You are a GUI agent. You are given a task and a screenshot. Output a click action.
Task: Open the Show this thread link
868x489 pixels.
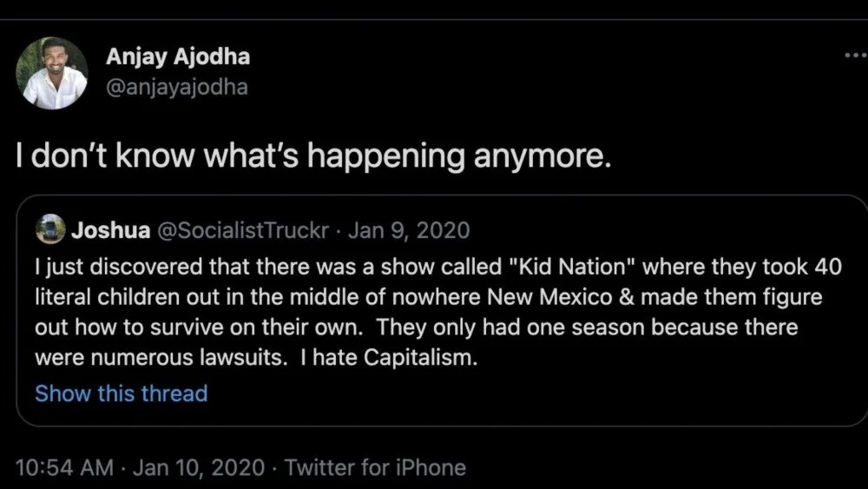pyautogui.click(x=122, y=393)
